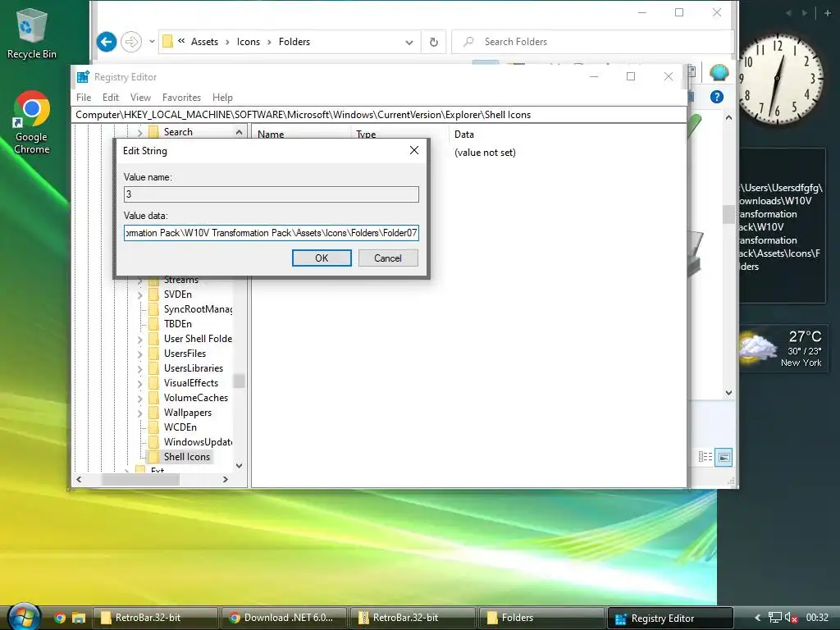The height and width of the screenshot is (630, 840).
Task: Click the blue help icon in Explorer
Action: (x=717, y=97)
